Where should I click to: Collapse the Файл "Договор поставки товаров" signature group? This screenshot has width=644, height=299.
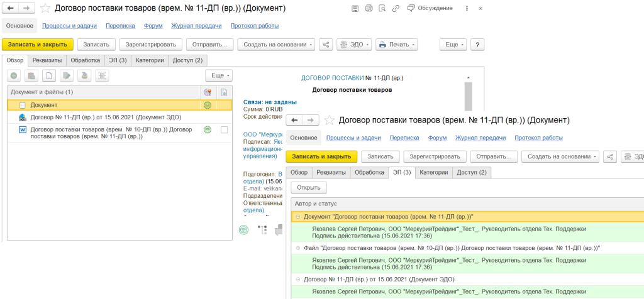[x=298, y=248]
